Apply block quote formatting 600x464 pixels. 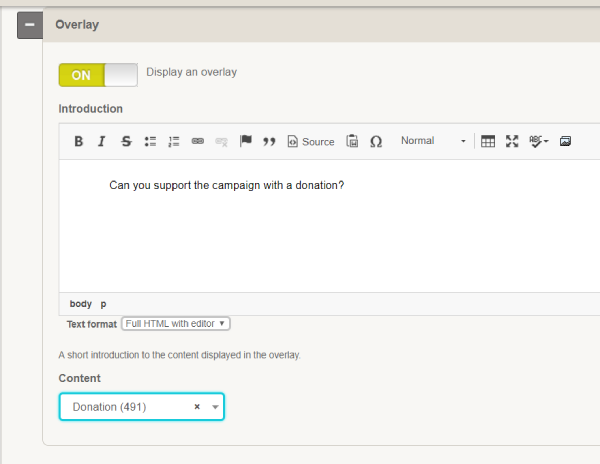[x=269, y=142]
